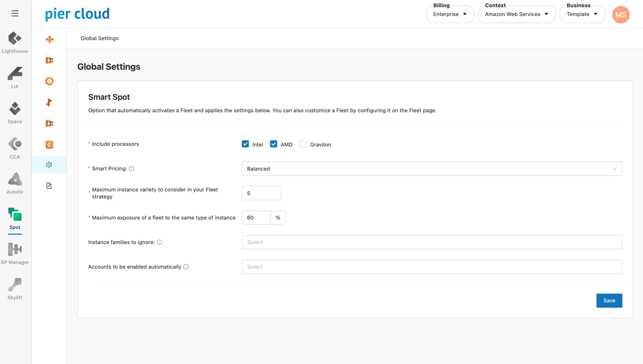Go to the LIA module
This screenshot has height=364, width=643.
tap(15, 78)
